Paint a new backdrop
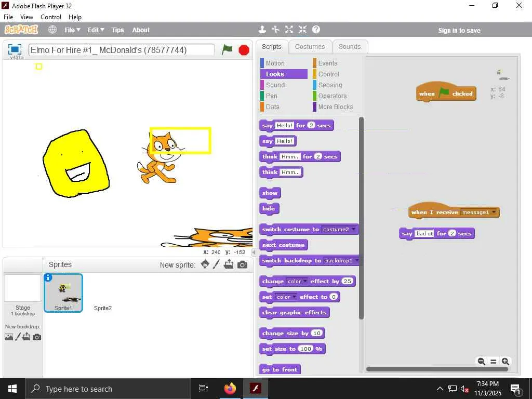The image size is (532, 399). [18, 337]
